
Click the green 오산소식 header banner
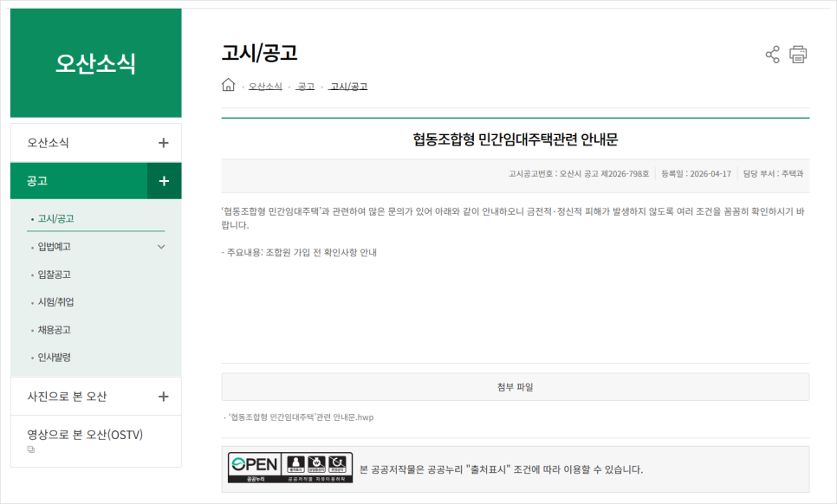pyautogui.click(x=96, y=63)
